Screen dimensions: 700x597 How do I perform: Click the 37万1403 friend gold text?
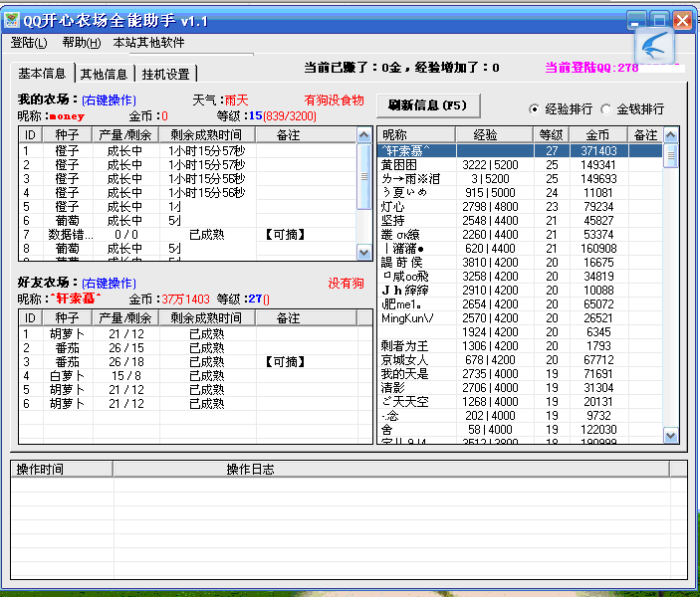(x=185, y=298)
